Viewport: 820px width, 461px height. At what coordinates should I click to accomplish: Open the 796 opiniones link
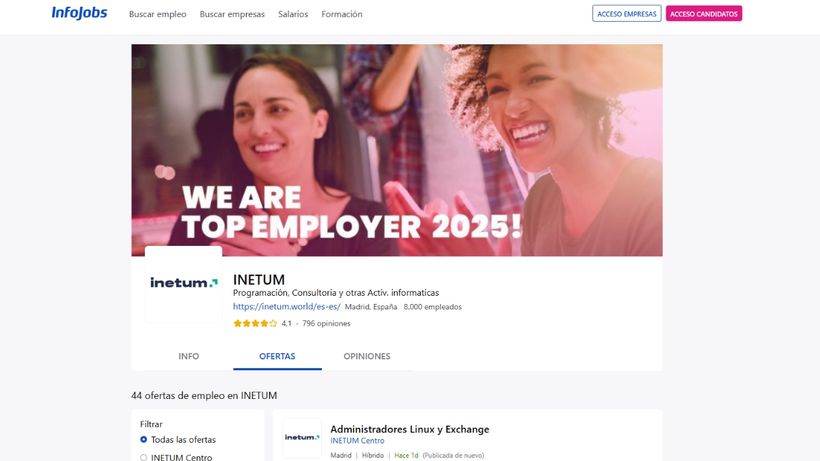(326, 324)
